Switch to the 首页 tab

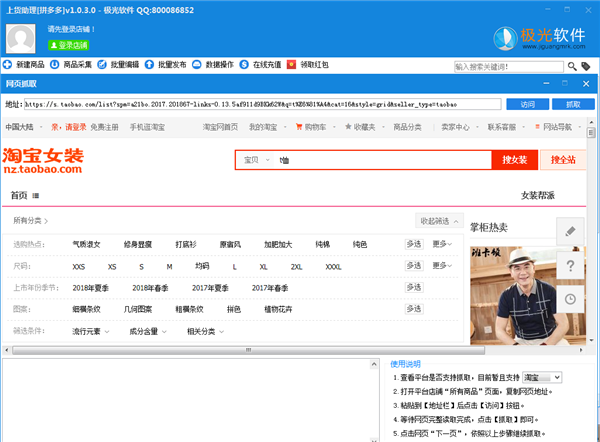pyautogui.click(x=19, y=196)
